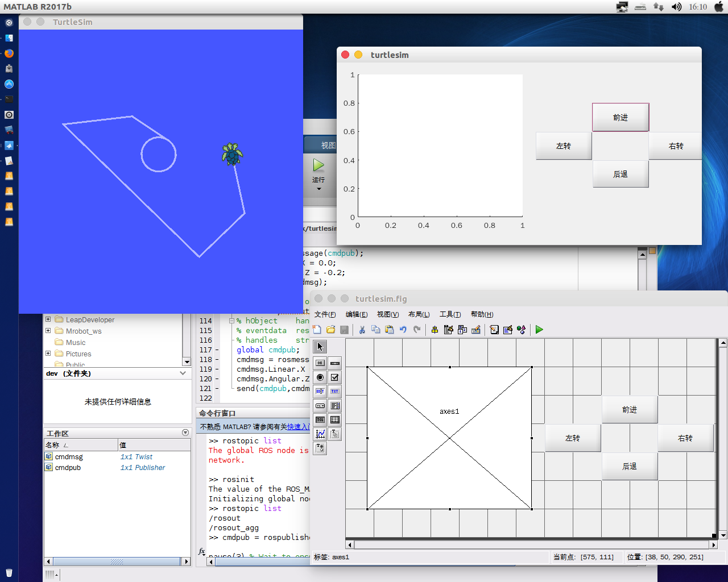Pick Check Box component in GUIDE palette

pos(335,377)
